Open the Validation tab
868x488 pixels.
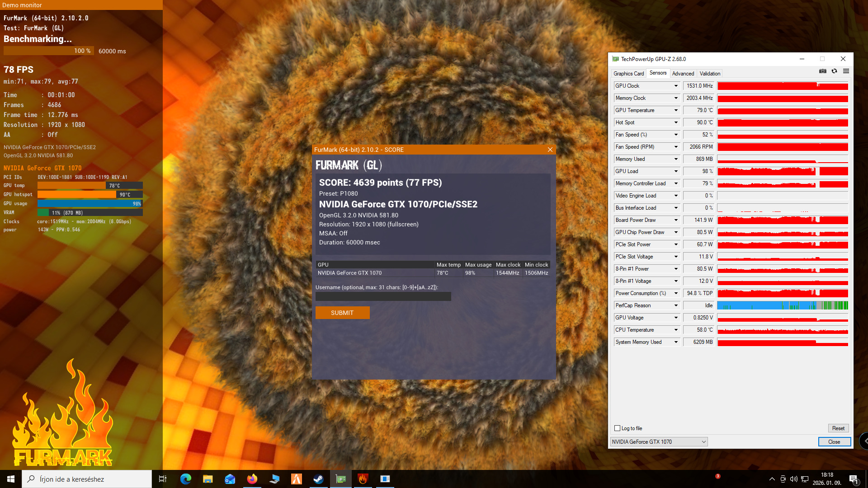pyautogui.click(x=710, y=74)
